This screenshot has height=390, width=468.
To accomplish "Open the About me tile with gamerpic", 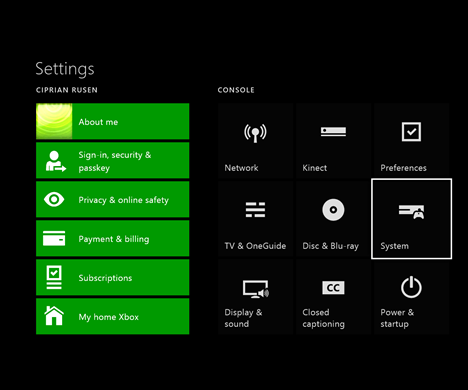I will [112, 121].
